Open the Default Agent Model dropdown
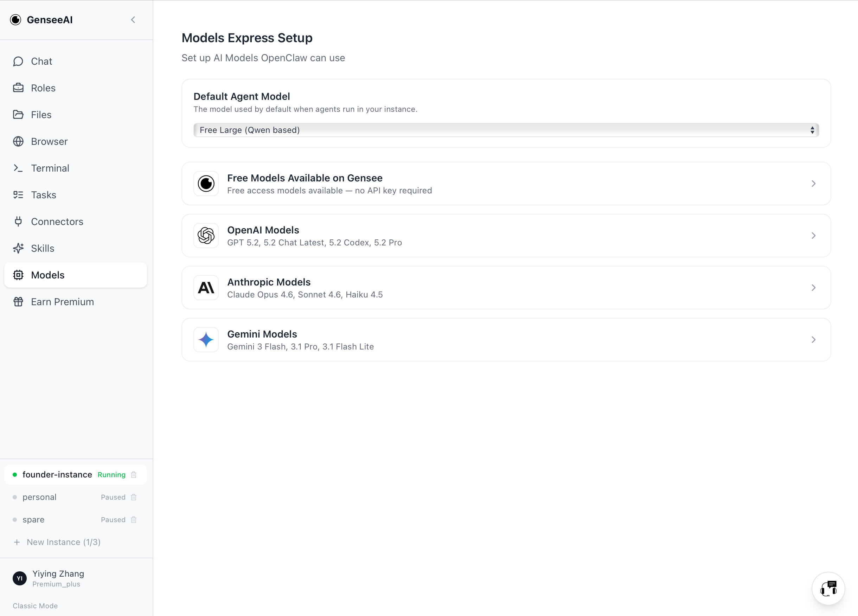Image resolution: width=858 pixels, height=616 pixels. (506, 130)
